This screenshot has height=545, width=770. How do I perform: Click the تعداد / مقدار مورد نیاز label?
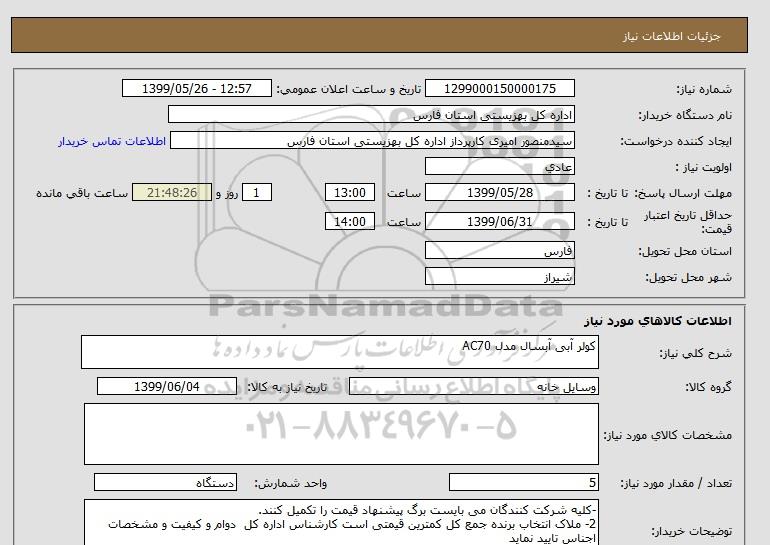click(x=676, y=484)
